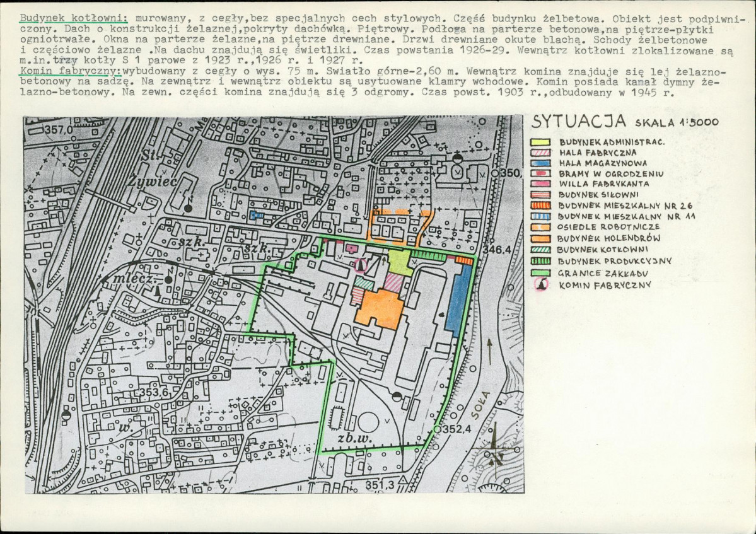Click the 'Żywiec' label on the map
Viewport: 756px width, 534px height.
point(153,181)
